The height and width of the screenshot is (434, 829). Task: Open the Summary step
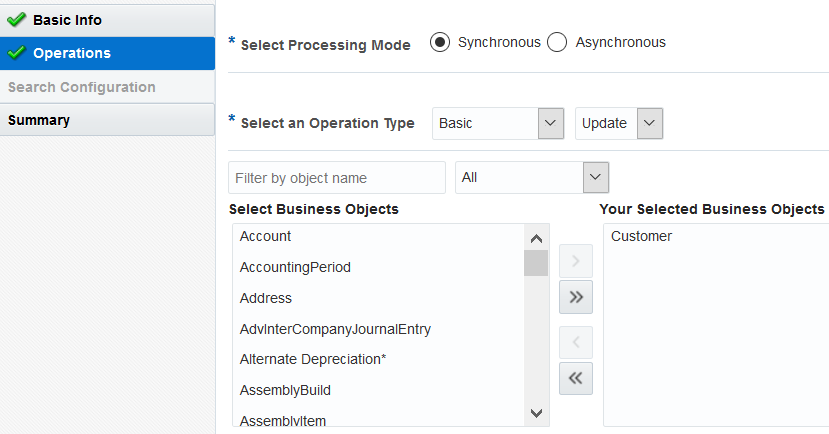pos(39,120)
